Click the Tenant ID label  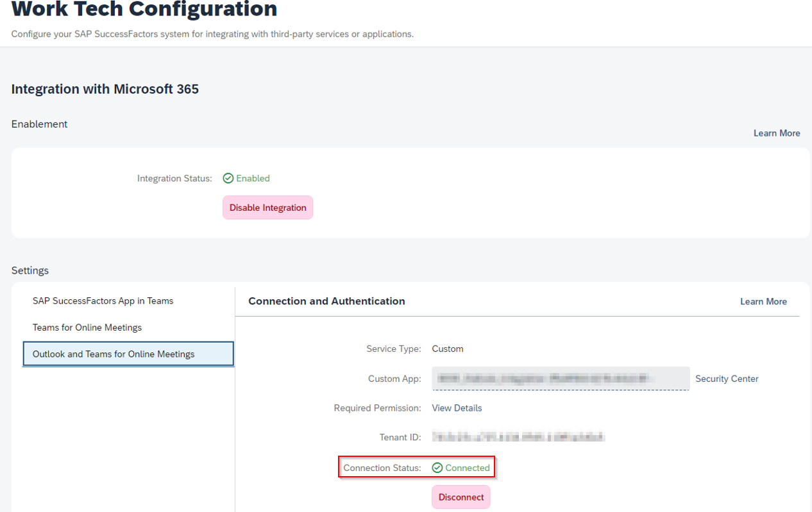coord(400,437)
